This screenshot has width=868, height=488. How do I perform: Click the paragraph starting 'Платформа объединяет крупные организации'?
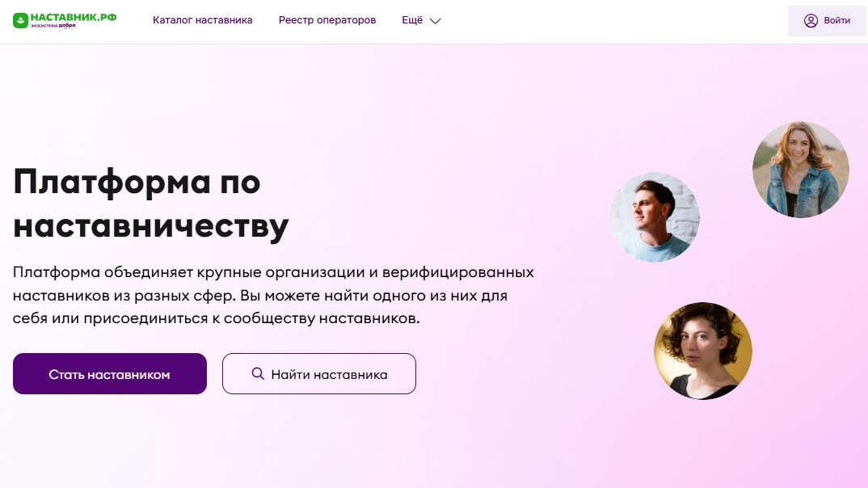(273, 295)
